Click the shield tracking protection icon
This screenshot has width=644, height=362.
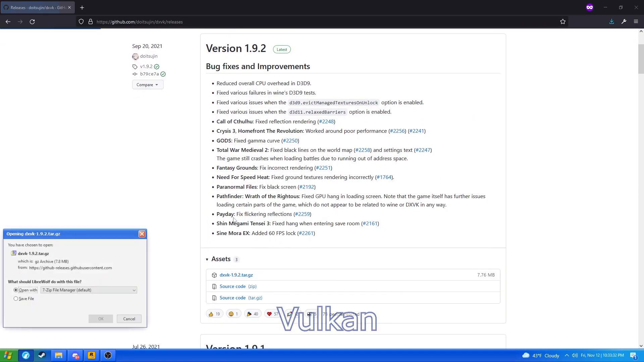pos(81,22)
